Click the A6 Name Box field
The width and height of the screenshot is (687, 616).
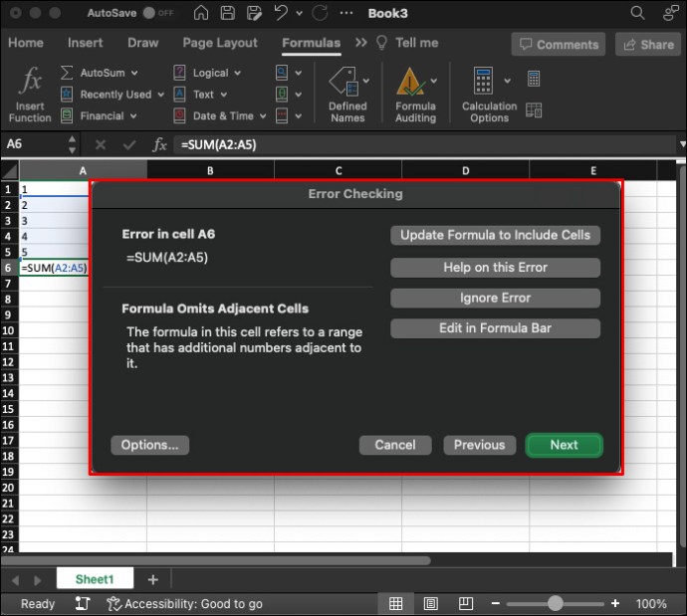click(32, 144)
